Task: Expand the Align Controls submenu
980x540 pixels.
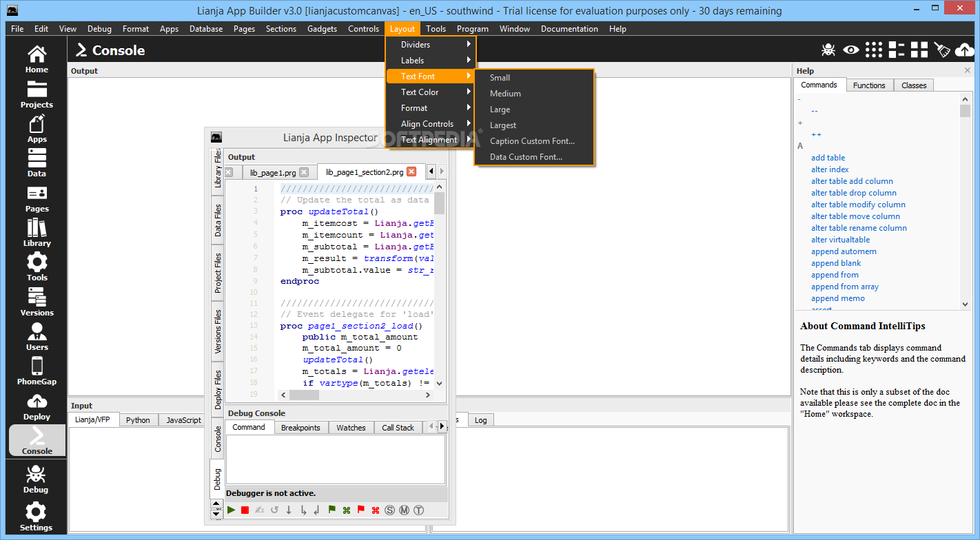Action: pyautogui.click(x=431, y=124)
